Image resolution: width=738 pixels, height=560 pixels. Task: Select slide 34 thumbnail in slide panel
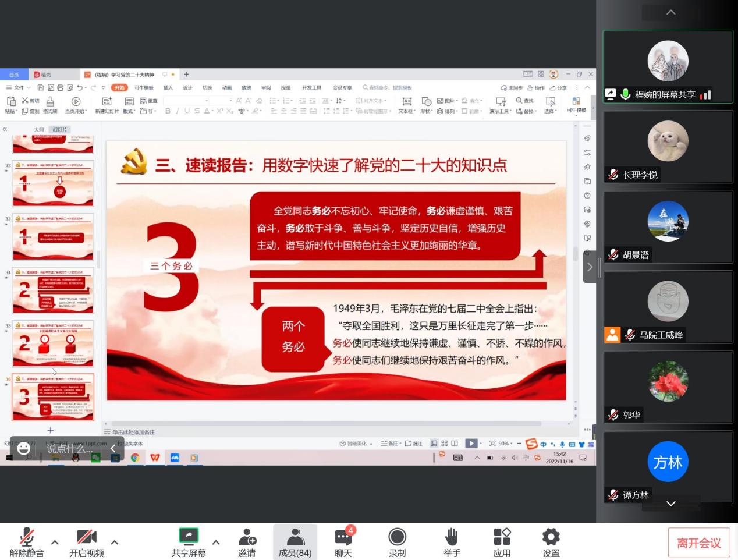tap(53, 290)
